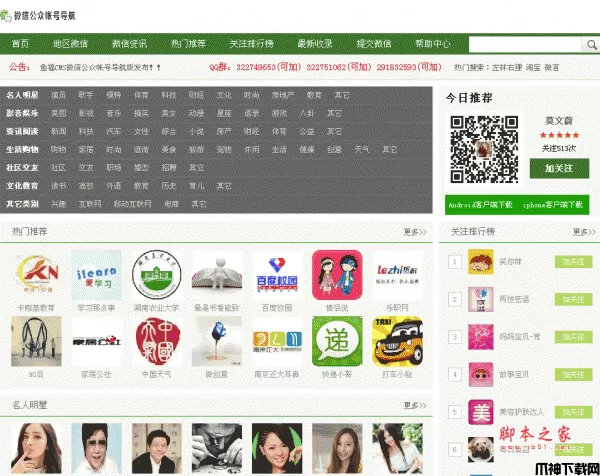Image resolution: width=600 pixels, height=476 pixels.
Task: Choose 房地产 in 名人明星 row
Action: pyautogui.click(x=283, y=95)
